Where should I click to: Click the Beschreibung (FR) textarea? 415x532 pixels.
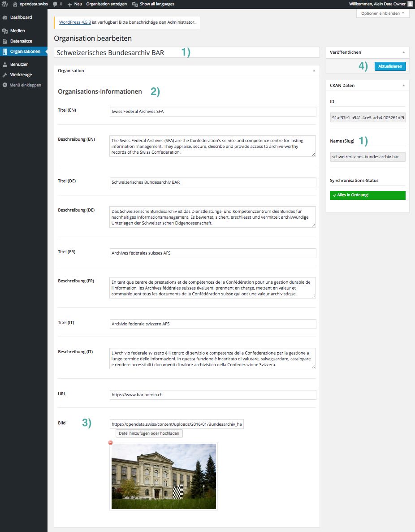(x=213, y=288)
